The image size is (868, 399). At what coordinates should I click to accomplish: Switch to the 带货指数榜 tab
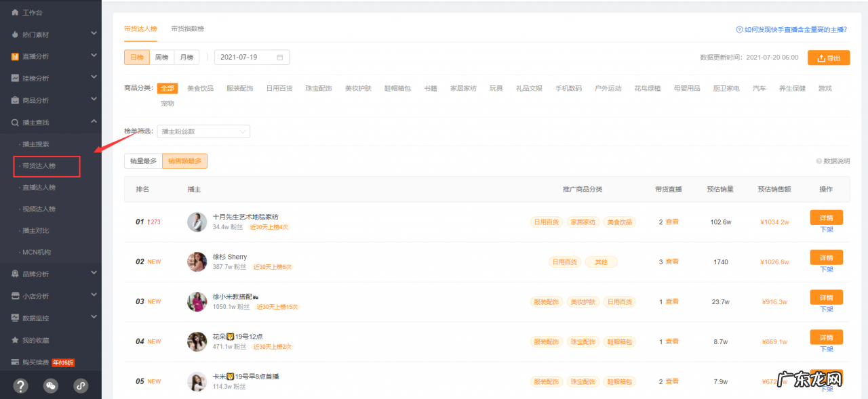pos(189,29)
